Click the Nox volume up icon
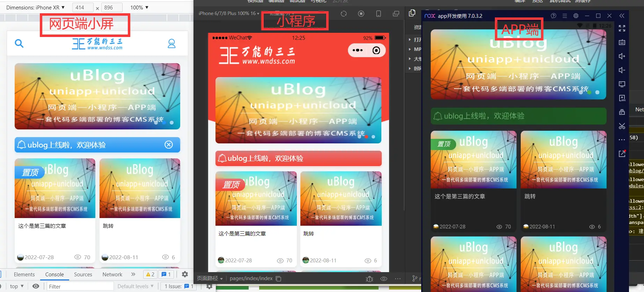The width and height of the screenshot is (644, 292). click(622, 56)
